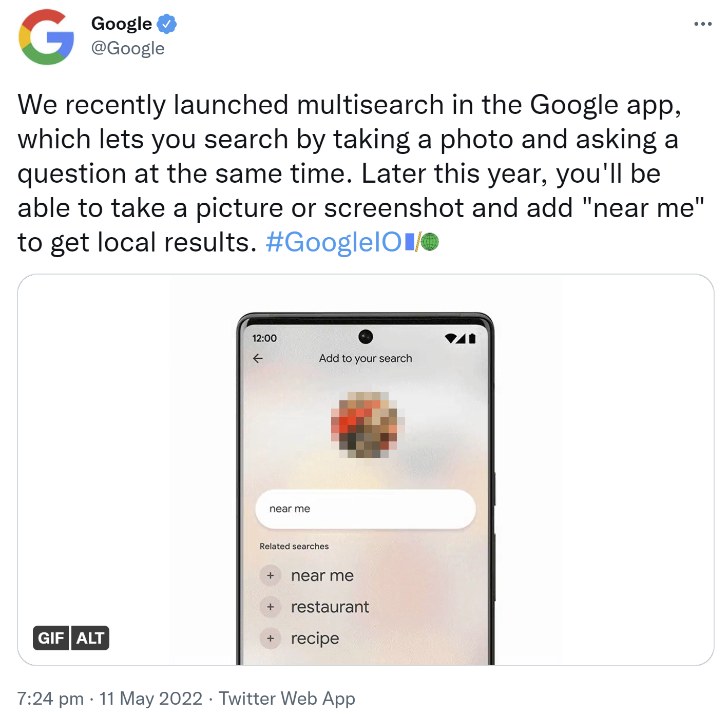This screenshot has height=716, width=728.
Task: Open the tweet options ellipsis menu
Action: tap(702, 23)
